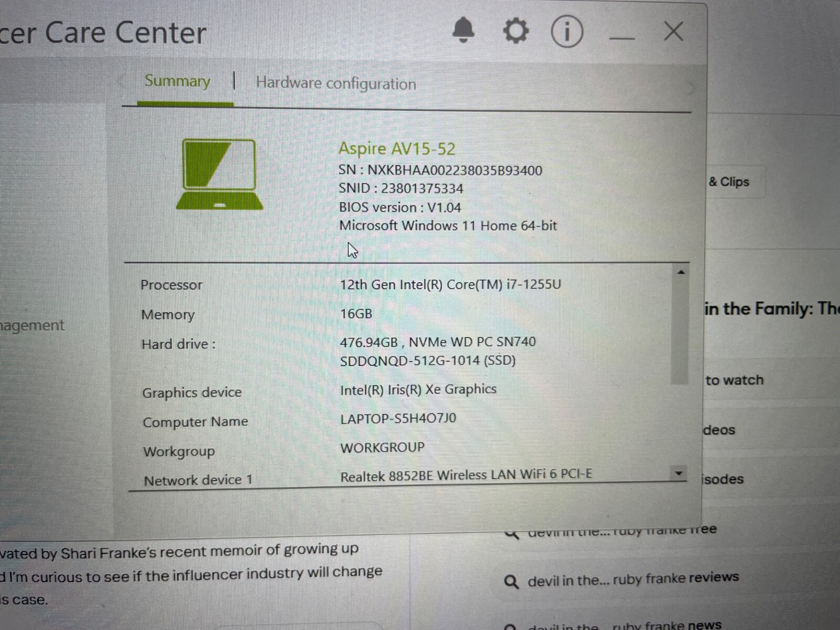The width and height of the screenshot is (840, 630).
Task: Select the 12th Gen Intel Core i7-1255U value
Action: point(450,285)
